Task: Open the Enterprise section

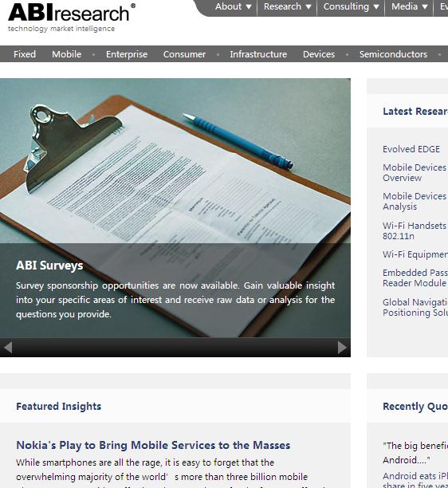Action: pos(127,54)
